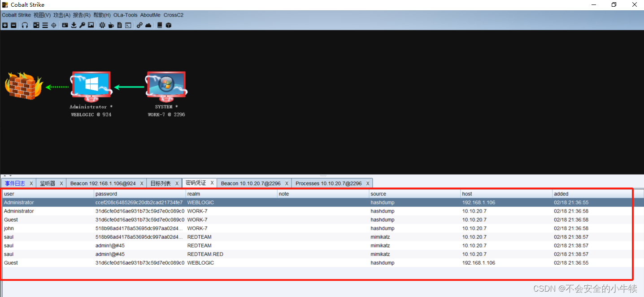
Task: Open the OLa-Tools menu
Action: click(x=126, y=15)
